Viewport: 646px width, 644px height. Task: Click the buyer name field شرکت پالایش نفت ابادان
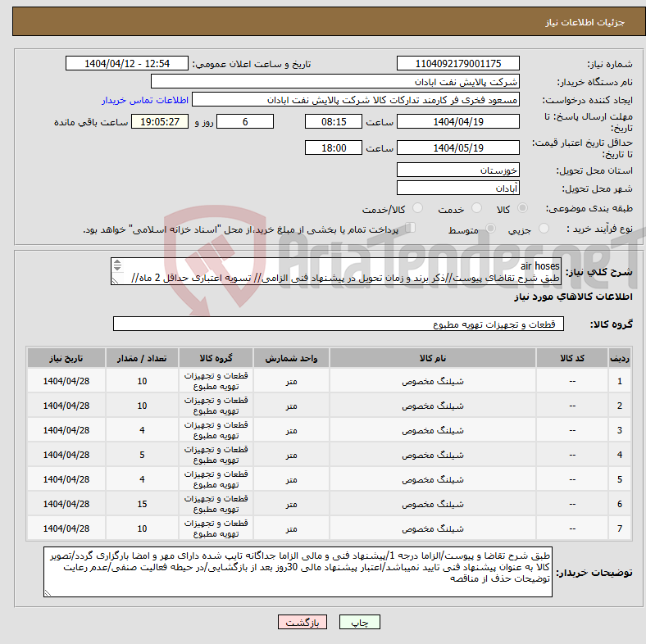coord(335,82)
